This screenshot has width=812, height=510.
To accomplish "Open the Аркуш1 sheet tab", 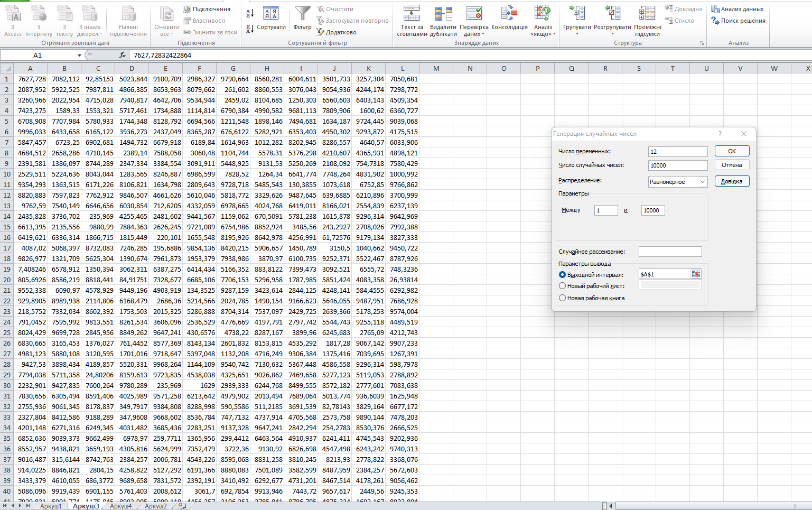I will point(51,506).
